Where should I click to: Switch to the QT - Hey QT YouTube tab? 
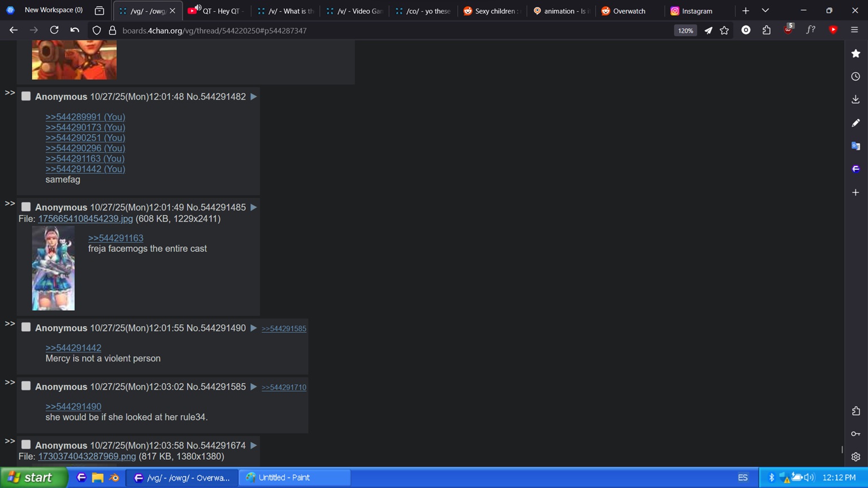(x=216, y=11)
